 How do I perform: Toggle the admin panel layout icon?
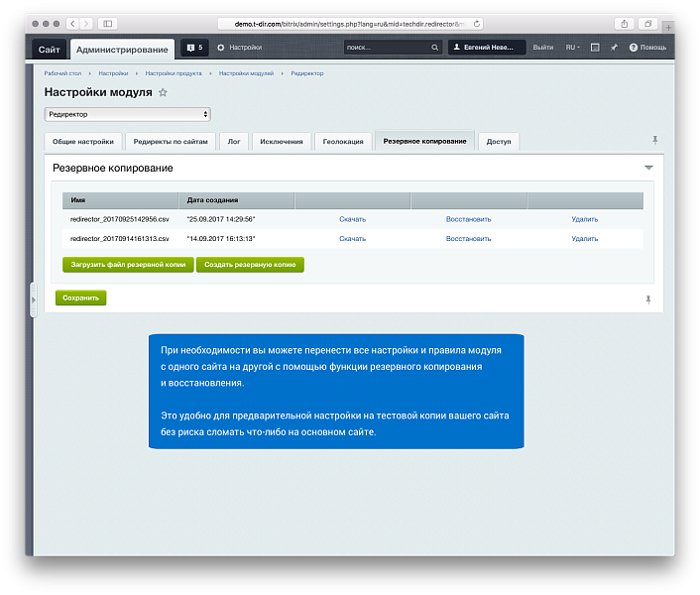pyautogui.click(x=595, y=48)
